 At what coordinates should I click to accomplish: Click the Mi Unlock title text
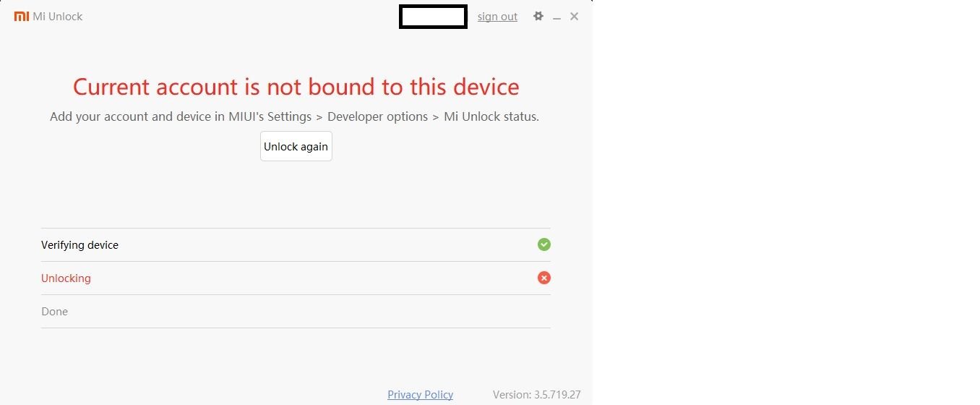58,16
